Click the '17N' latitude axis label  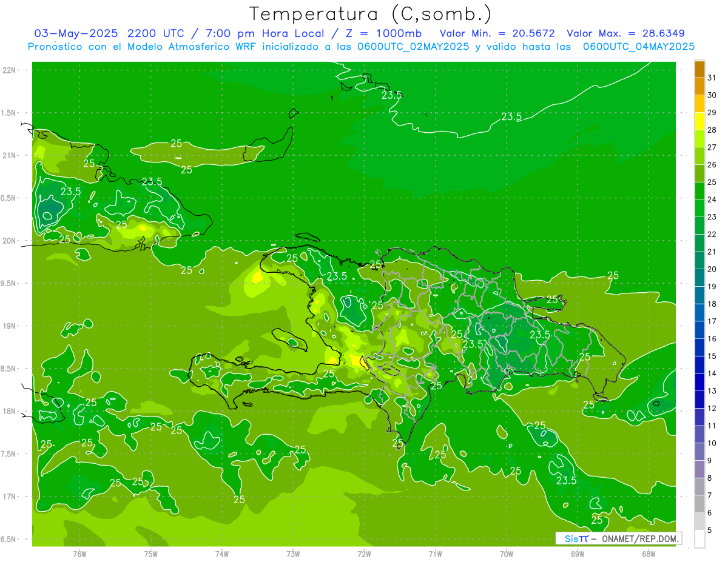click(x=10, y=497)
